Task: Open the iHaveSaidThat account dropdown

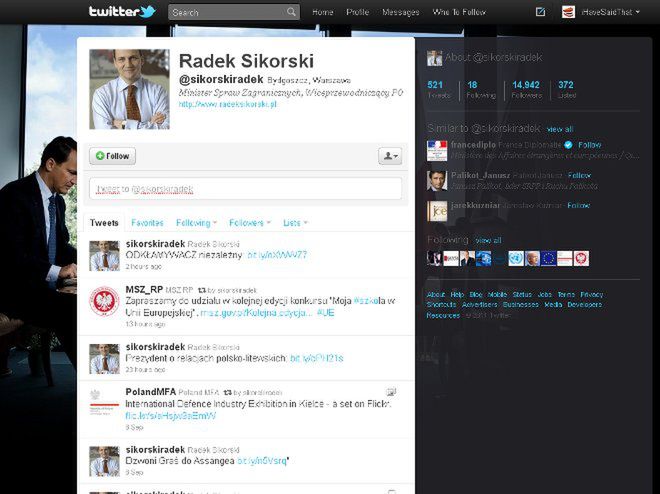Action: coord(611,12)
